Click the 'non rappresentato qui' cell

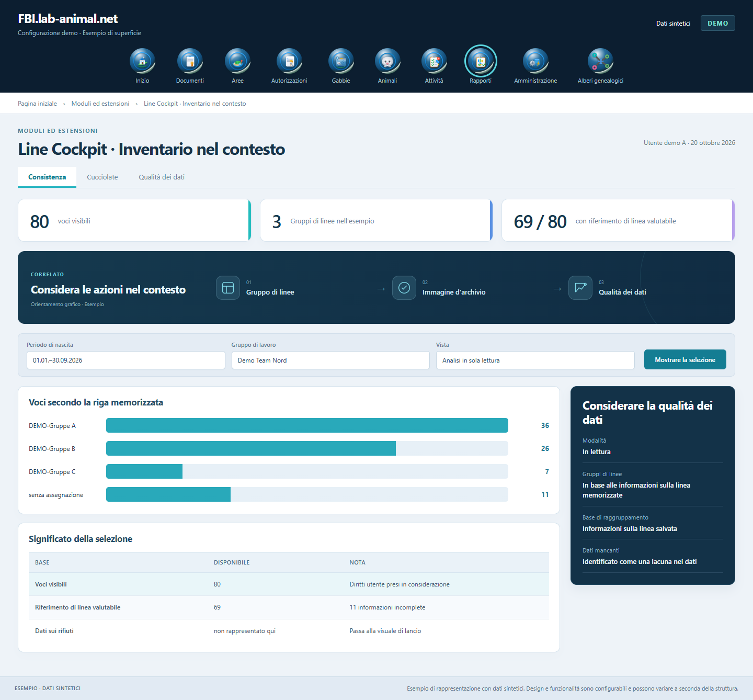pyautogui.click(x=245, y=631)
